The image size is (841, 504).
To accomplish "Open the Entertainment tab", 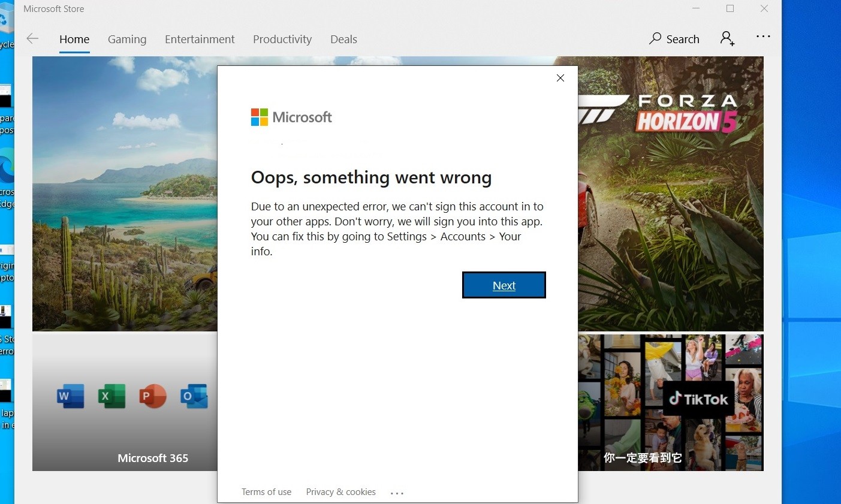I will [200, 40].
